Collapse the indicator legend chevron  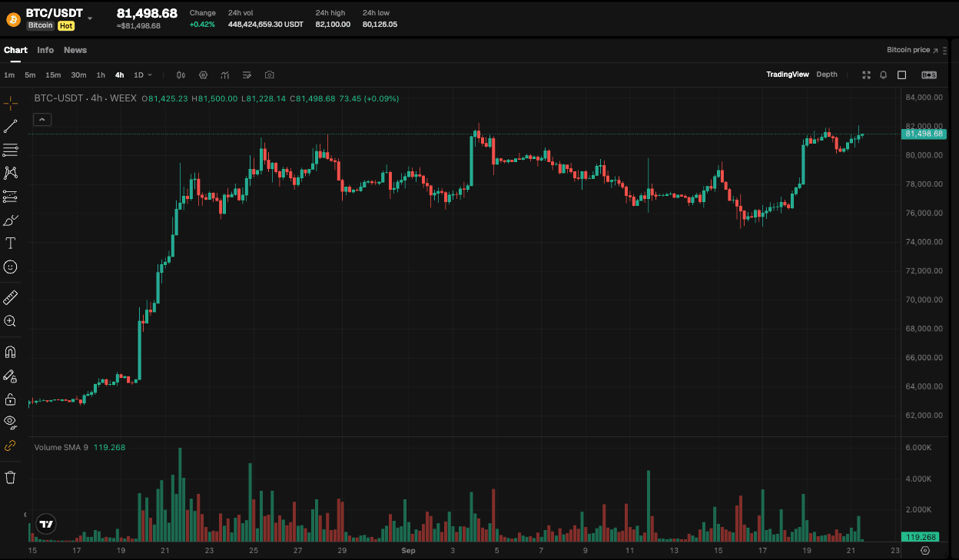[x=42, y=119]
